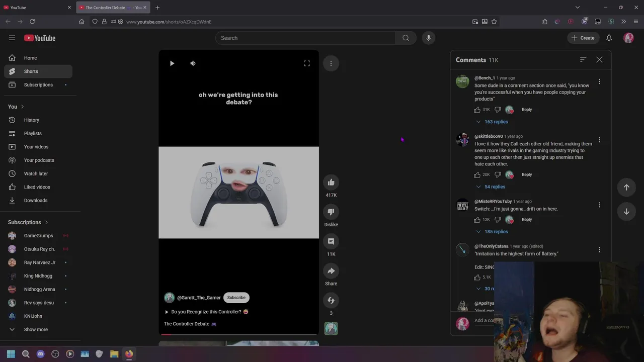Bookmark this page with the star
This screenshot has height=362, width=644.
coord(494,22)
